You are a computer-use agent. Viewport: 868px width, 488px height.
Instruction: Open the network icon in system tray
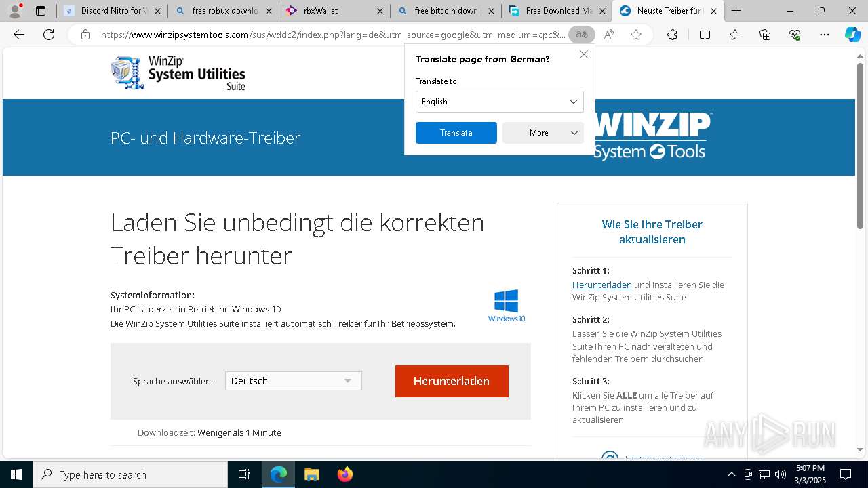764,474
